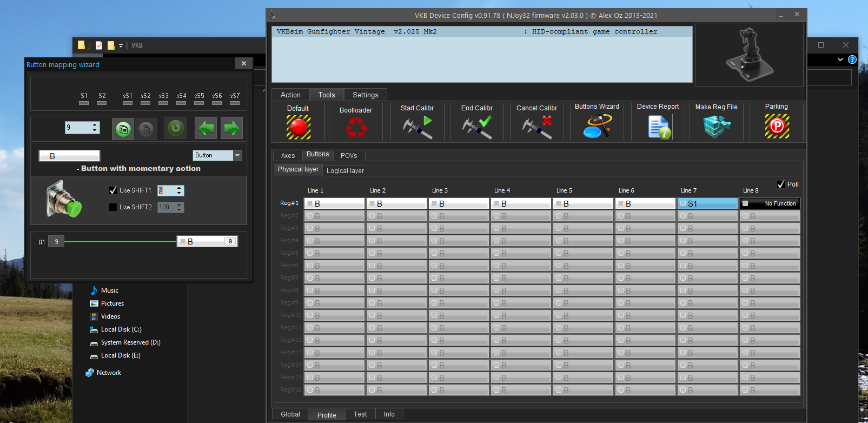Click the green circular reset arrow in the wizard

click(x=176, y=128)
